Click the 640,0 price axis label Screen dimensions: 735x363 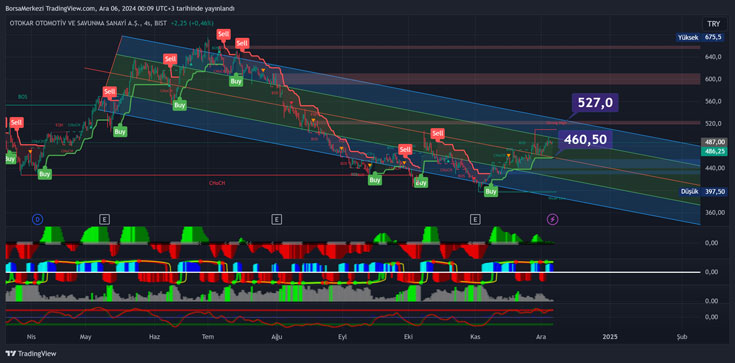pyautogui.click(x=713, y=57)
